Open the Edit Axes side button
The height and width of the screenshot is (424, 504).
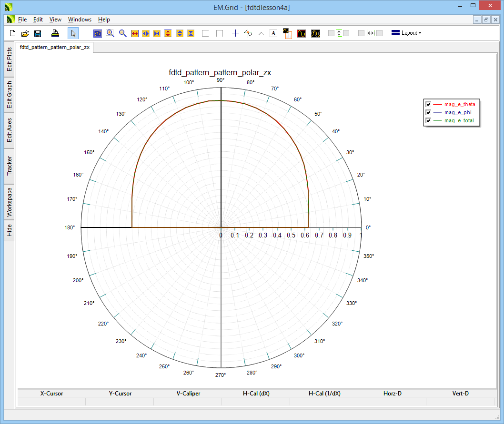[9, 130]
